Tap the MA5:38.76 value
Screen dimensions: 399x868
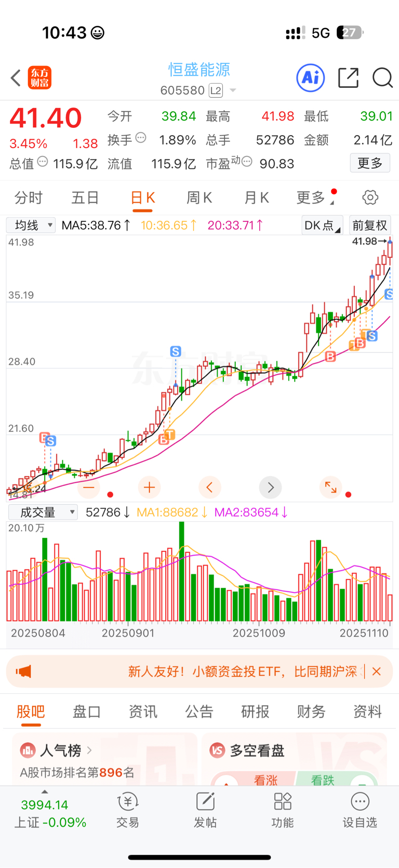tap(96, 225)
